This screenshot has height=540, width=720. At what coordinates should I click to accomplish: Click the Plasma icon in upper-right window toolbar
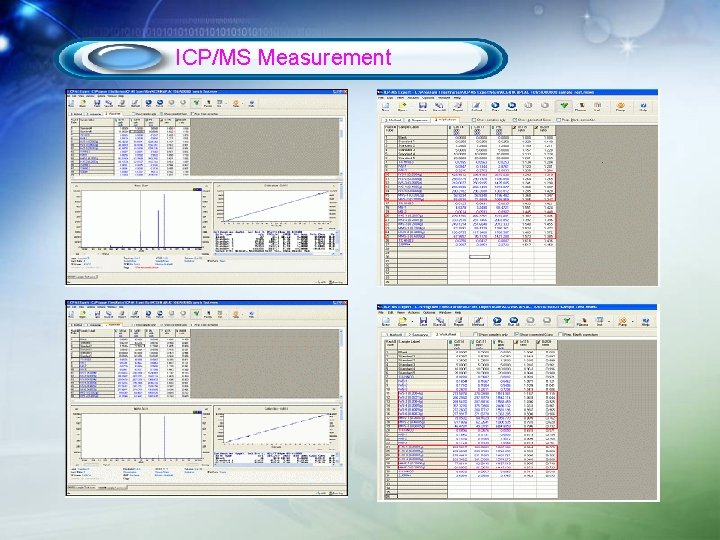pos(581,107)
